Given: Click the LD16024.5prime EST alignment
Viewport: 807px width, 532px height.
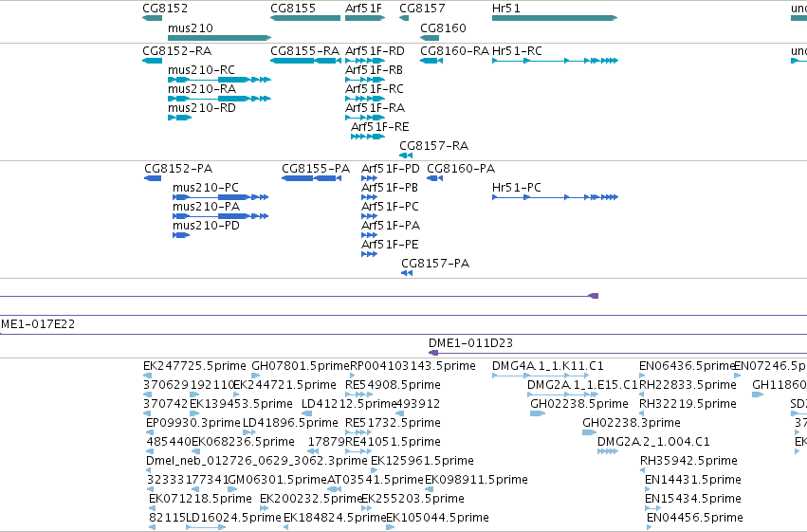Looking at the screenshot, I should 206,527.
